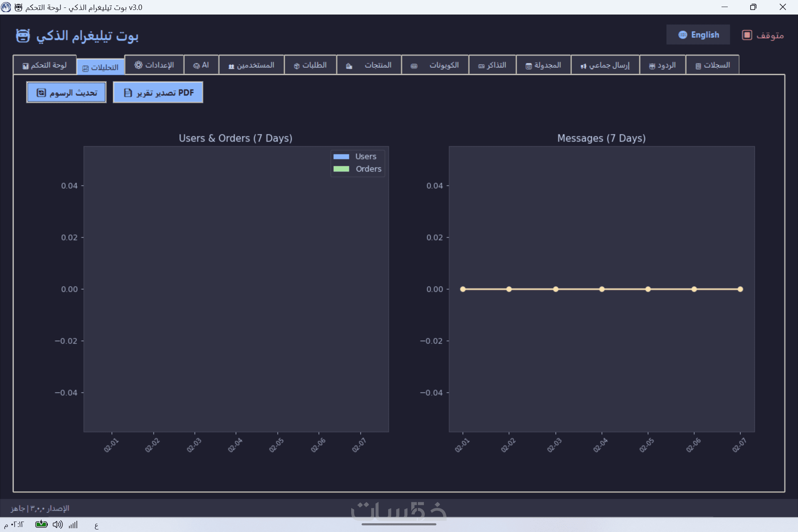Viewport: 798px width, 532px height.
Task: Click the volume icon in system tray
Action: [57, 525]
